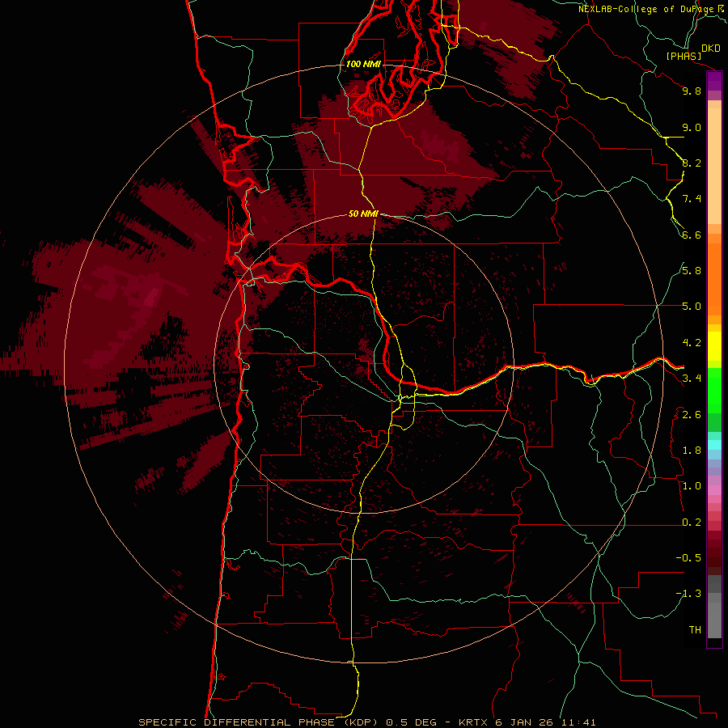728x728 pixels.
Task: Click the 11:41 timestamp
Action: [x=577, y=722]
